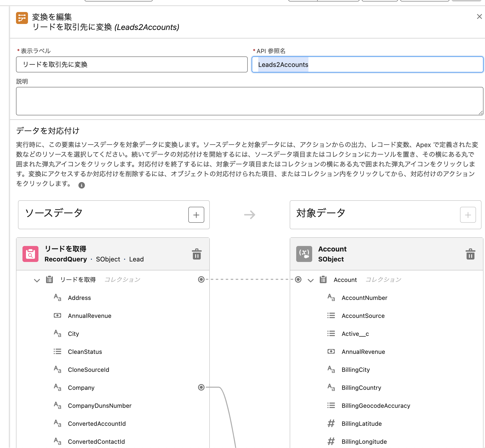Click the Transform element icon beside 変換を編集
This screenshot has width=485, height=448.
pyautogui.click(x=22, y=18)
